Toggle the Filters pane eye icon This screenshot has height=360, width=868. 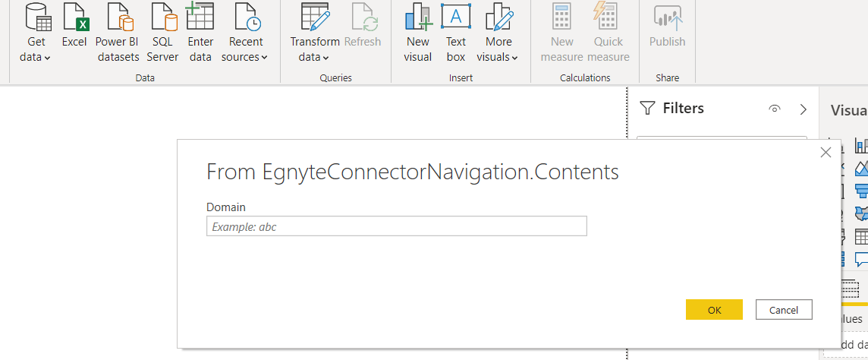tap(775, 109)
